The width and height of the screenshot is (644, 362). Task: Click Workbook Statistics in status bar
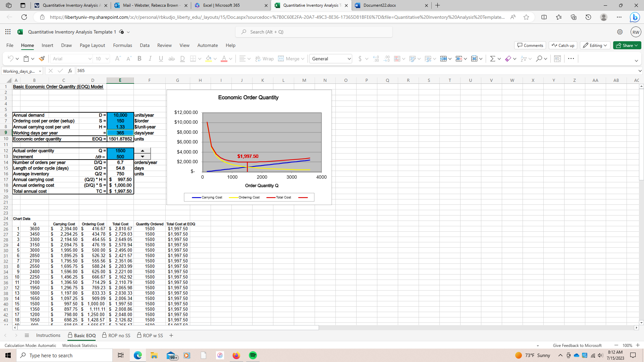point(79,346)
